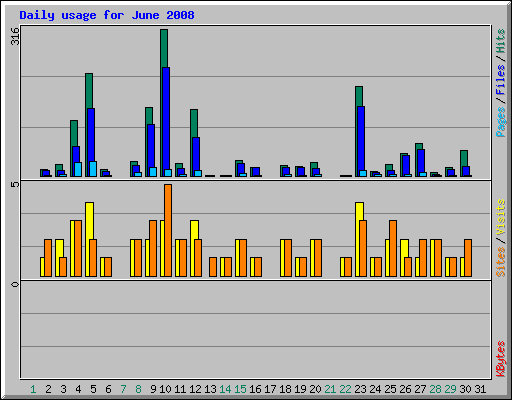Select day label "13" on the bottom axis
The image size is (512, 400).
[x=210, y=389]
